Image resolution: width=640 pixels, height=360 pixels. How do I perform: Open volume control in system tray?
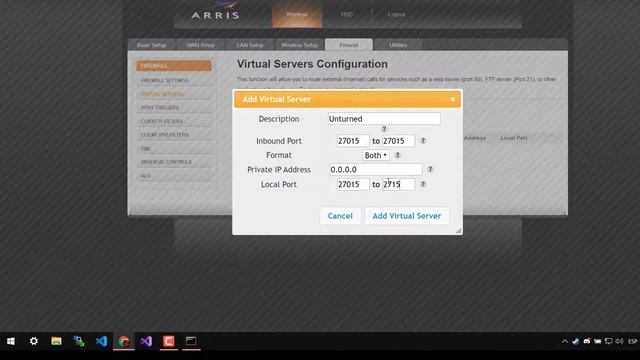click(x=620, y=341)
